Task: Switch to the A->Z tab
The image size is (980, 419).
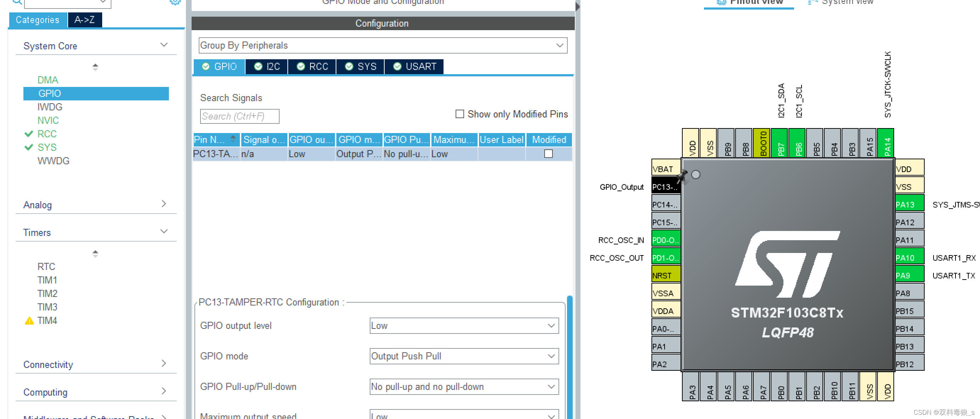Action: tap(84, 20)
